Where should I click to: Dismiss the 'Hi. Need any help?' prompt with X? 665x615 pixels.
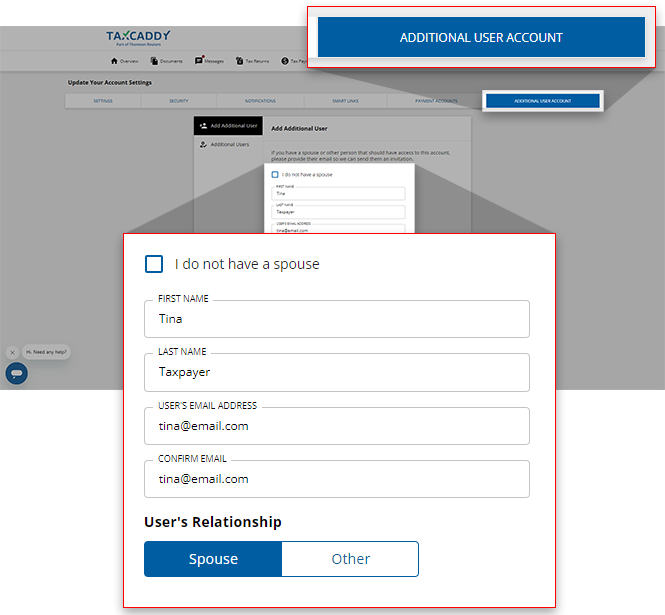click(x=12, y=352)
